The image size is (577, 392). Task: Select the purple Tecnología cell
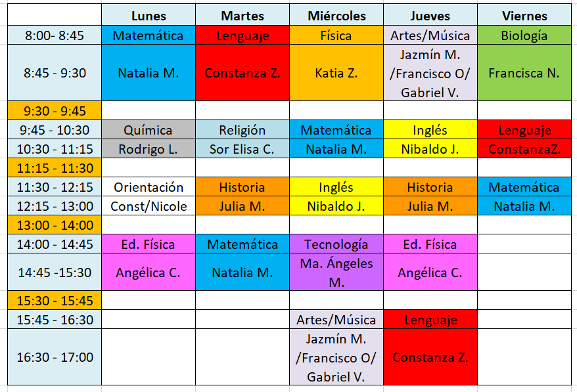click(x=336, y=244)
